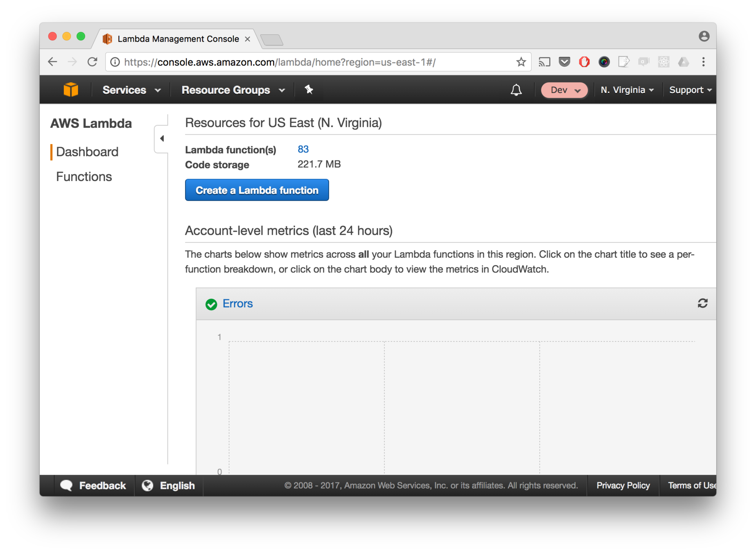View site info icon in address bar
This screenshot has height=553, width=756.
coord(115,62)
